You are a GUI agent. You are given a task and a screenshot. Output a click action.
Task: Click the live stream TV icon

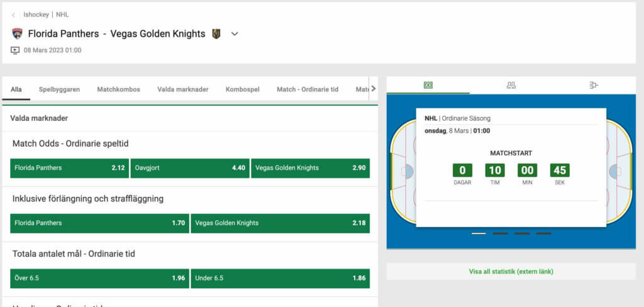(x=15, y=50)
